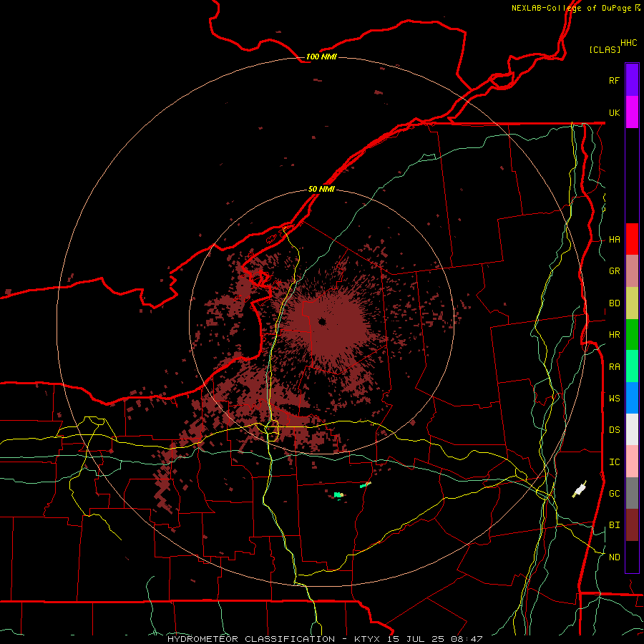The image size is (644, 644).
Task: Click the 08:47 timestamp
Action: point(465,639)
